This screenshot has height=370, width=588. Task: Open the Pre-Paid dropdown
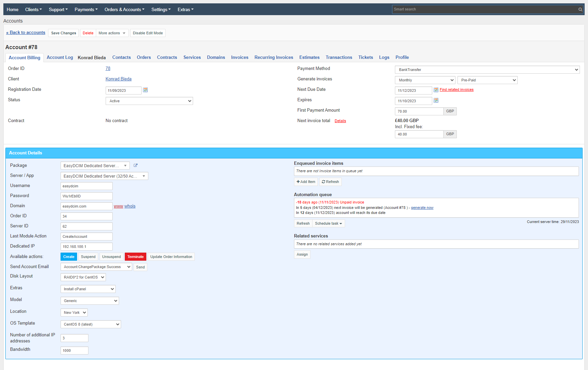[487, 80]
